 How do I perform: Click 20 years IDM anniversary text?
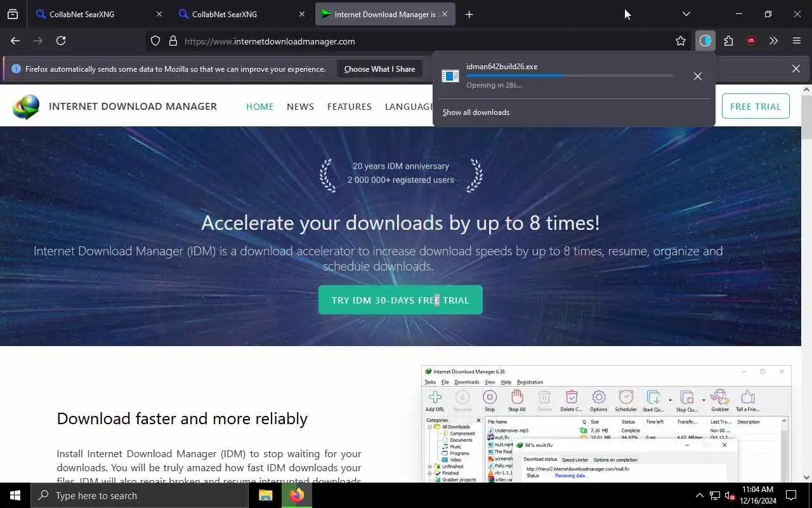coord(401,166)
